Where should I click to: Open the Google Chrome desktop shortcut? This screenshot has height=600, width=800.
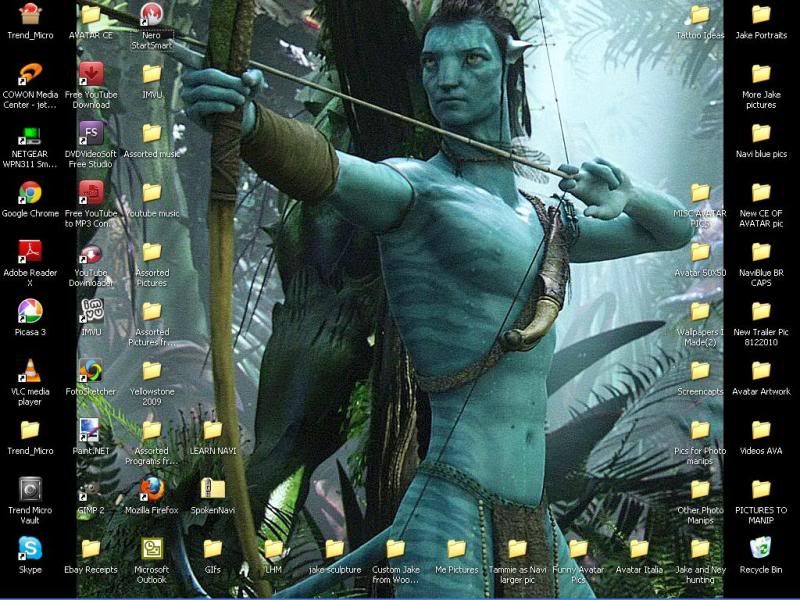pos(30,193)
